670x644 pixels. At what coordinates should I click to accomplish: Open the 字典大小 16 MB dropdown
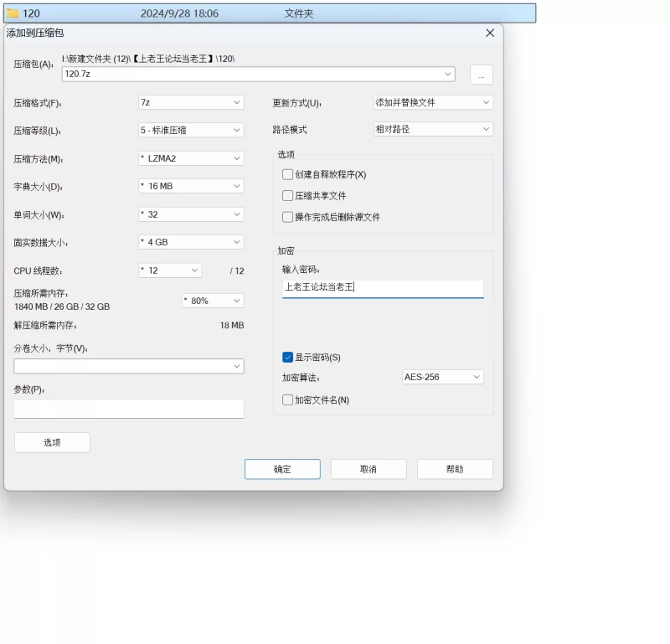point(191,186)
